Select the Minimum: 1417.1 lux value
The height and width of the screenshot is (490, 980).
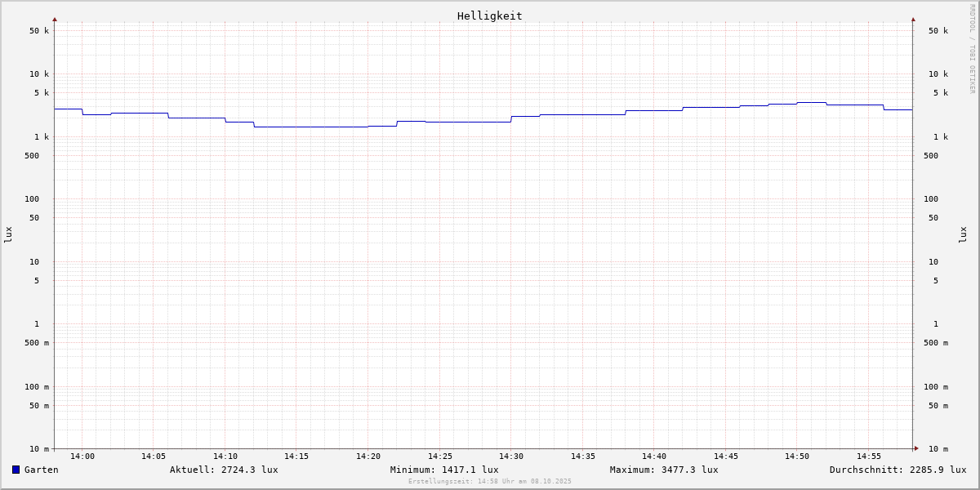coord(444,470)
